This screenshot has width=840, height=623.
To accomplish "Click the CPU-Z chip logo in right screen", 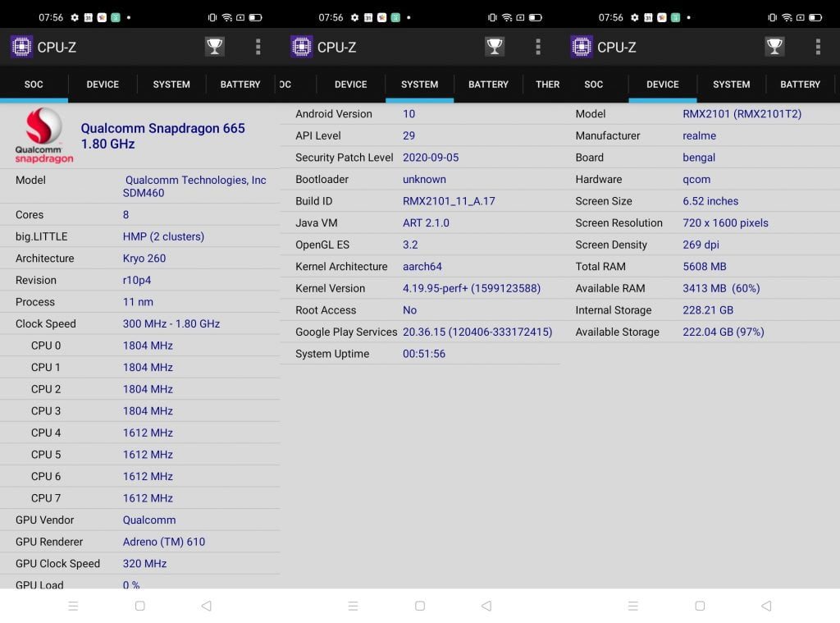I will [x=582, y=47].
